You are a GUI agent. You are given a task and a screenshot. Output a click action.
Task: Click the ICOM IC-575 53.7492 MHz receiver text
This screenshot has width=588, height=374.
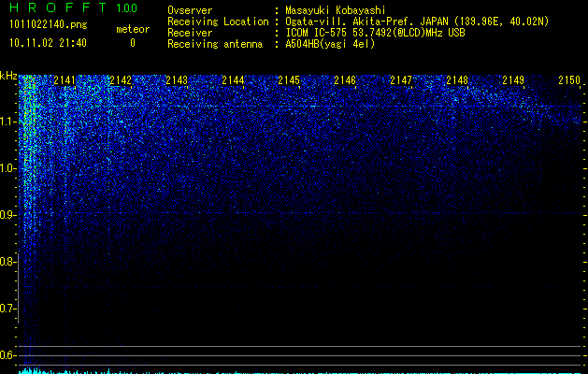(x=375, y=33)
